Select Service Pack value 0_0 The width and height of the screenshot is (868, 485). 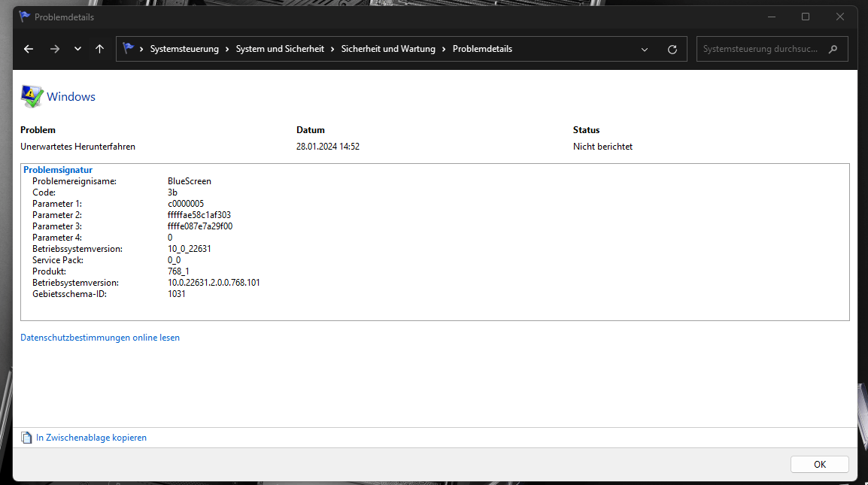click(175, 260)
